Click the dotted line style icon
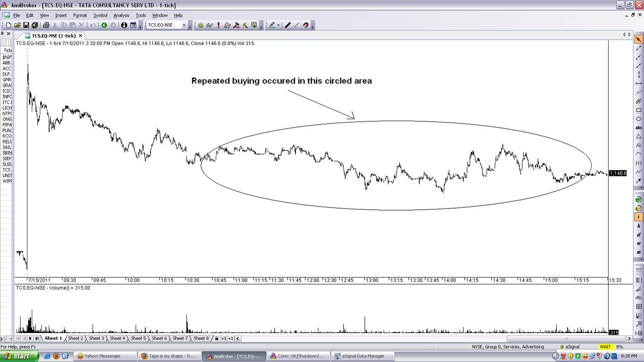The image size is (644, 362). 296,25
